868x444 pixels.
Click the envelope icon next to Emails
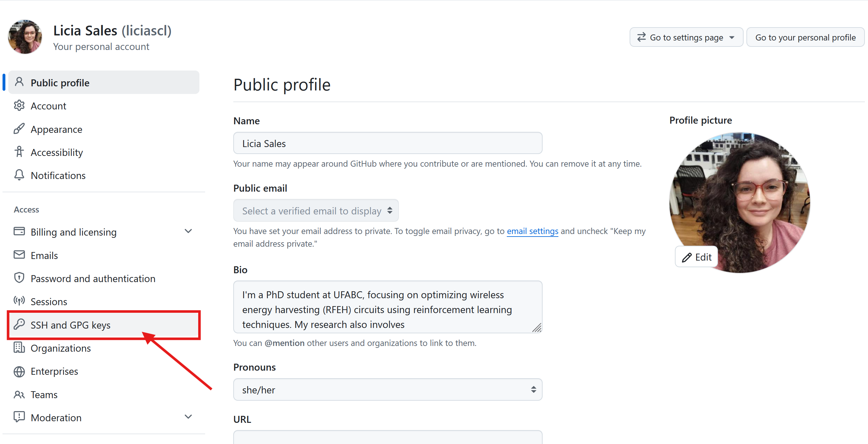[19, 255]
